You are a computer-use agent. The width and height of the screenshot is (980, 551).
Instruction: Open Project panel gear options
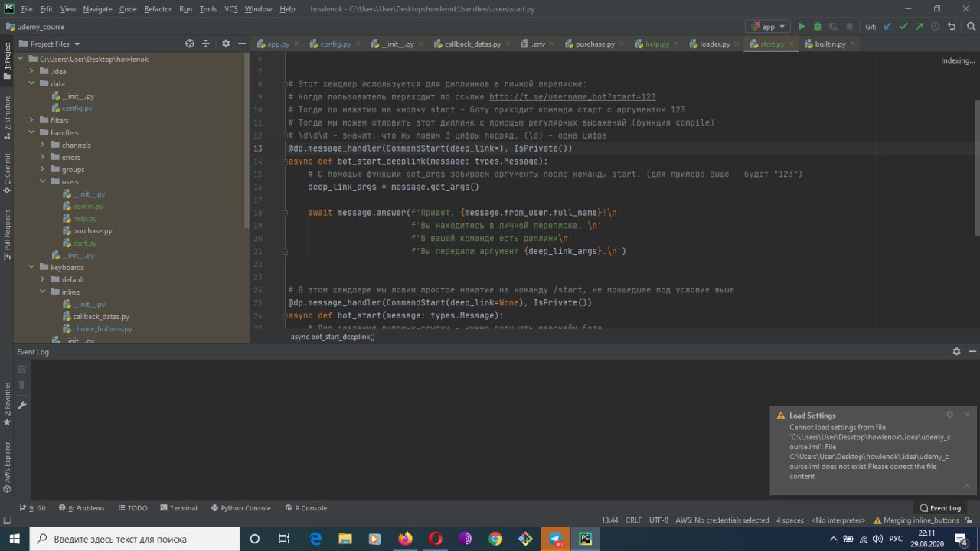(226, 44)
